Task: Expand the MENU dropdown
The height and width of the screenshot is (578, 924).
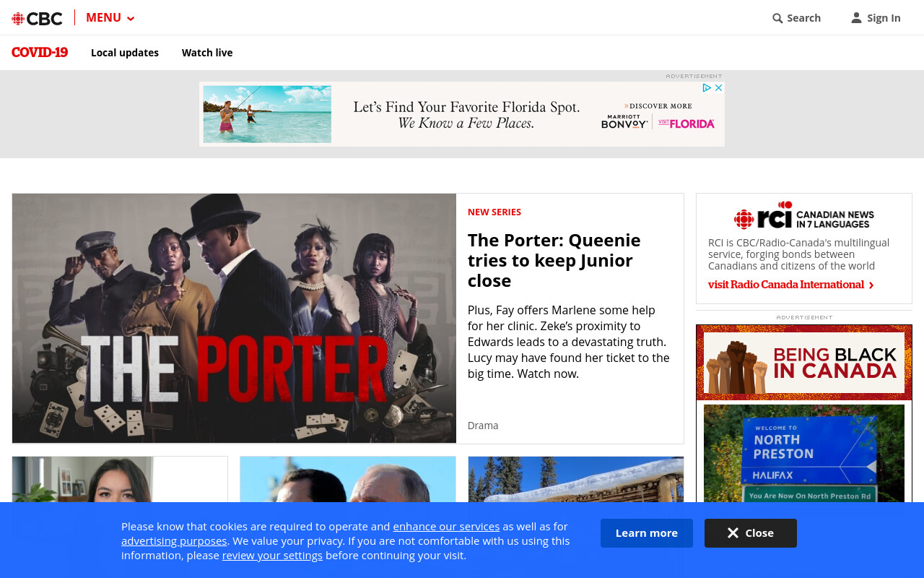Action: 110,18
